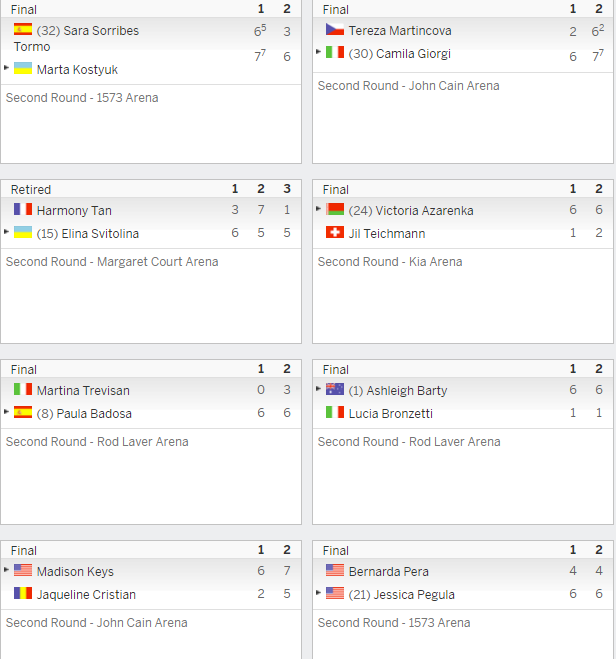Click the Belarus flag beside Victoria Azarenka
Image resolution: width=616 pixels, height=659 pixels.
335,209
